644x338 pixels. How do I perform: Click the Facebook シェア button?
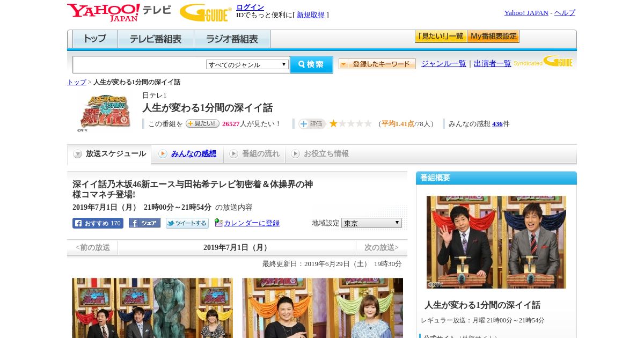pyautogui.click(x=144, y=223)
